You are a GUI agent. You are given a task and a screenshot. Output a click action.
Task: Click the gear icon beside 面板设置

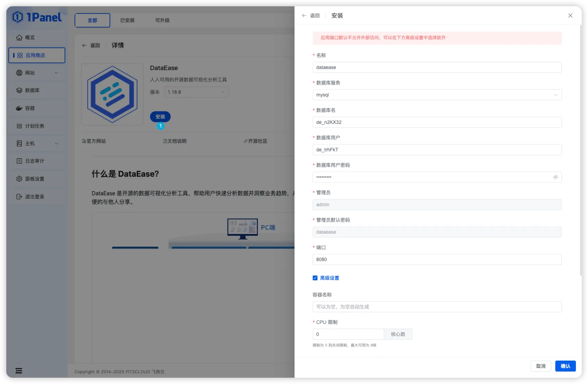19,179
